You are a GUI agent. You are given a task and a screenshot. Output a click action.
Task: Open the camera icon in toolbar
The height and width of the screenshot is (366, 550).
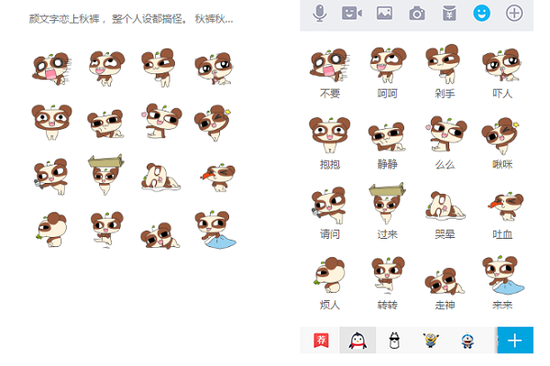[x=417, y=14]
